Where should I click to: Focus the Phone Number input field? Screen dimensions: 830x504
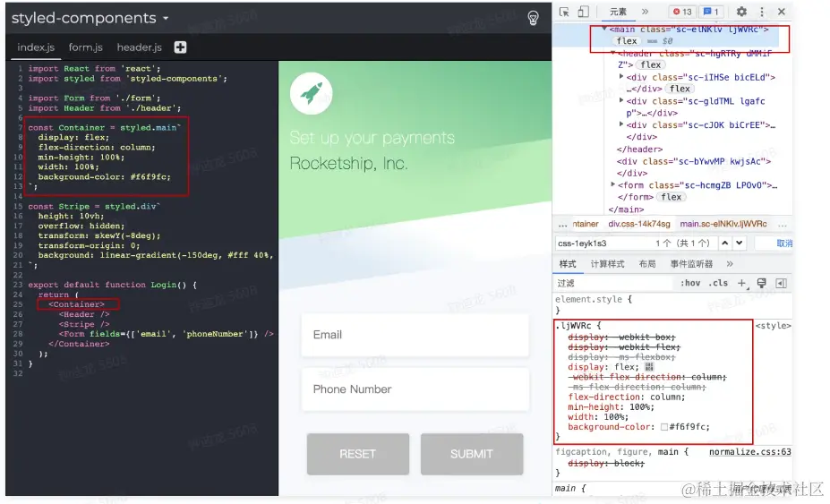(415, 389)
